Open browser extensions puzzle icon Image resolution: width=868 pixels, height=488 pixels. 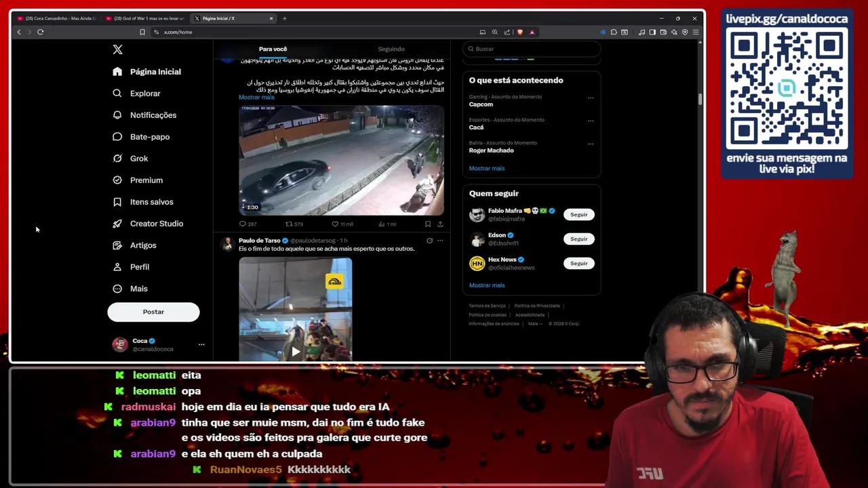pyautogui.click(x=614, y=32)
